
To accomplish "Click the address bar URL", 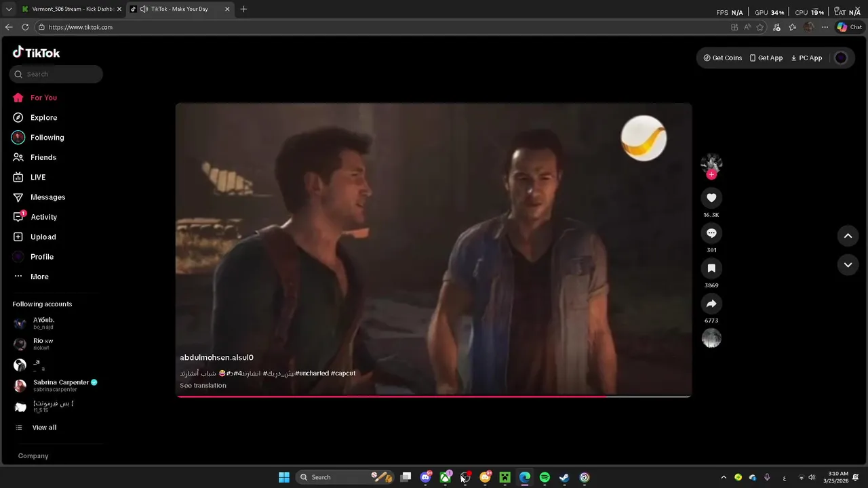I will pyautogui.click(x=80, y=27).
